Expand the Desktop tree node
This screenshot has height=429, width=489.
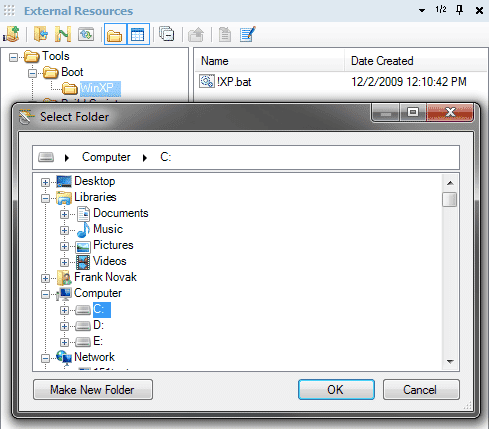coord(45,182)
